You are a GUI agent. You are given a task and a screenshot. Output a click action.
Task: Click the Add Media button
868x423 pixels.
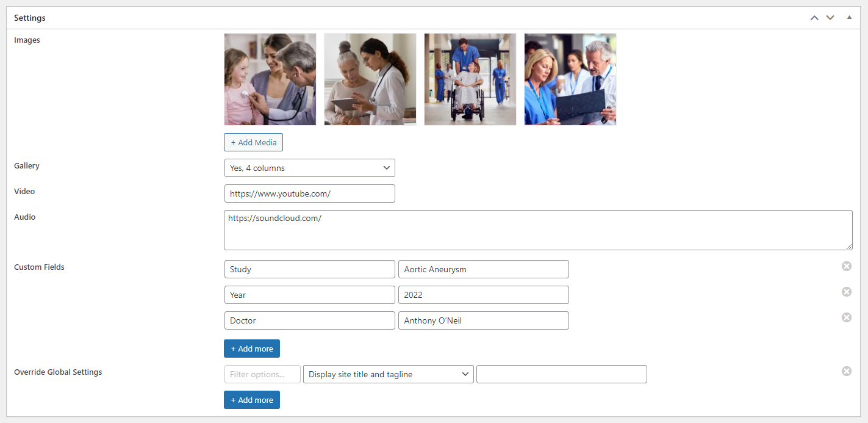tap(253, 142)
